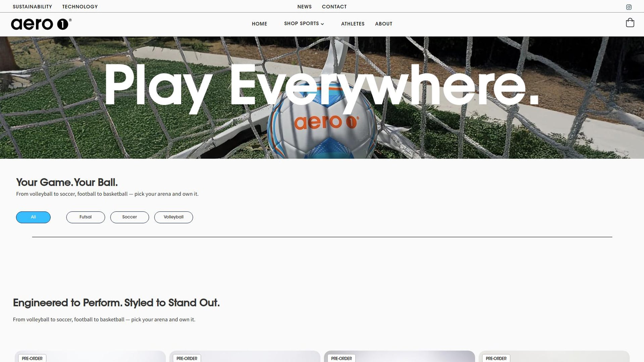644x362 pixels.
Task: Open the shopping bag cart
Action: [630, 23]
